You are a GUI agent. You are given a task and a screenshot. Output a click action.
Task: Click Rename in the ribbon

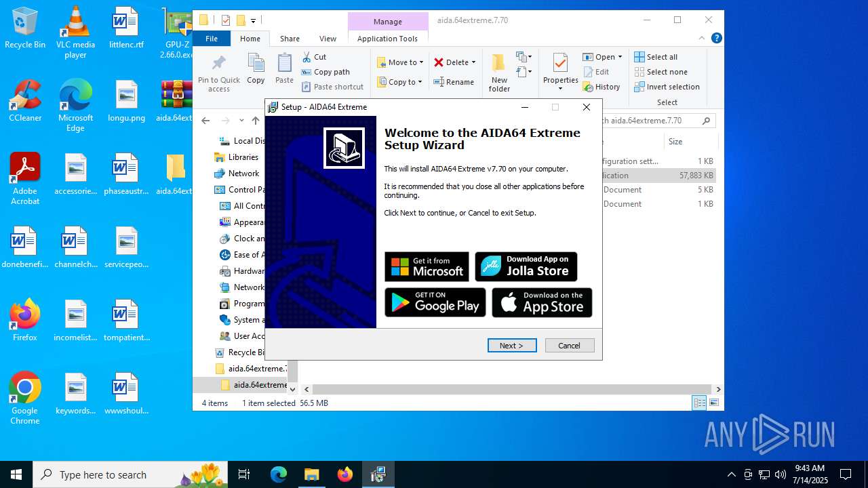(x=454, y=82)
